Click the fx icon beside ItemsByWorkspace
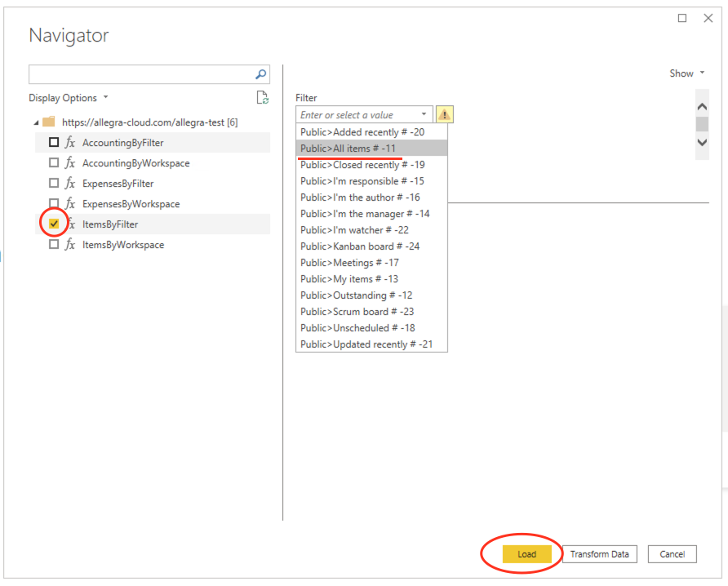The width and height of the screenshot is (728, 586). 69,244
